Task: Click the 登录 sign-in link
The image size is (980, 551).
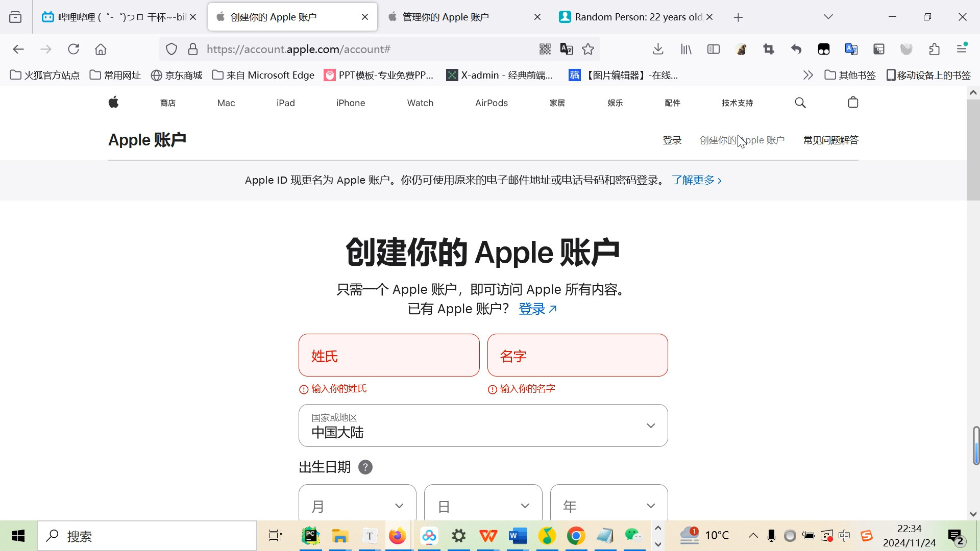Action: (672, 140)
